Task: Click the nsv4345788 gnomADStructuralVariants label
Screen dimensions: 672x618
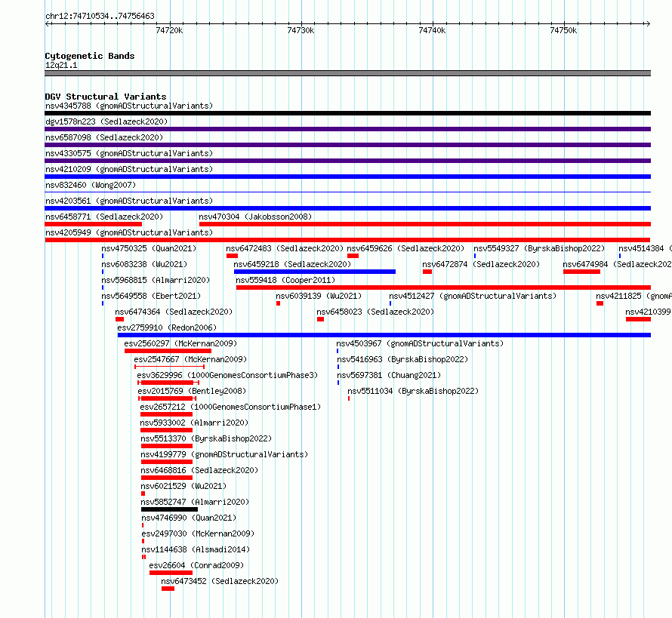Action: (x=129, y=106)
